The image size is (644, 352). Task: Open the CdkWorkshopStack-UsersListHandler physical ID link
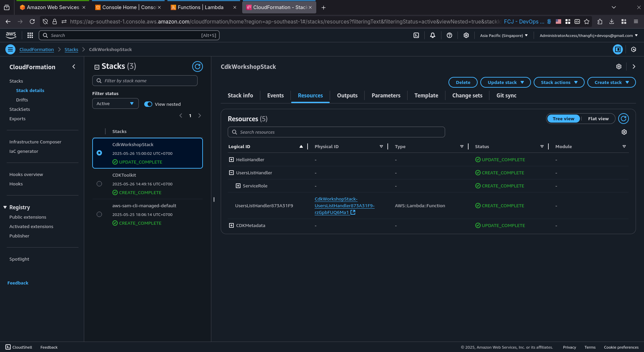point(344,206)
